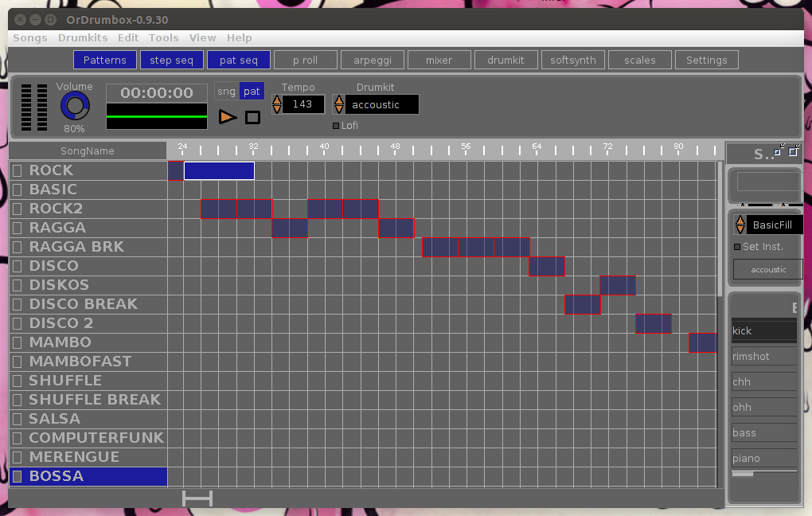Click the loop range marker below grid
Screen dimensions: 812x516
pos(197,498)
